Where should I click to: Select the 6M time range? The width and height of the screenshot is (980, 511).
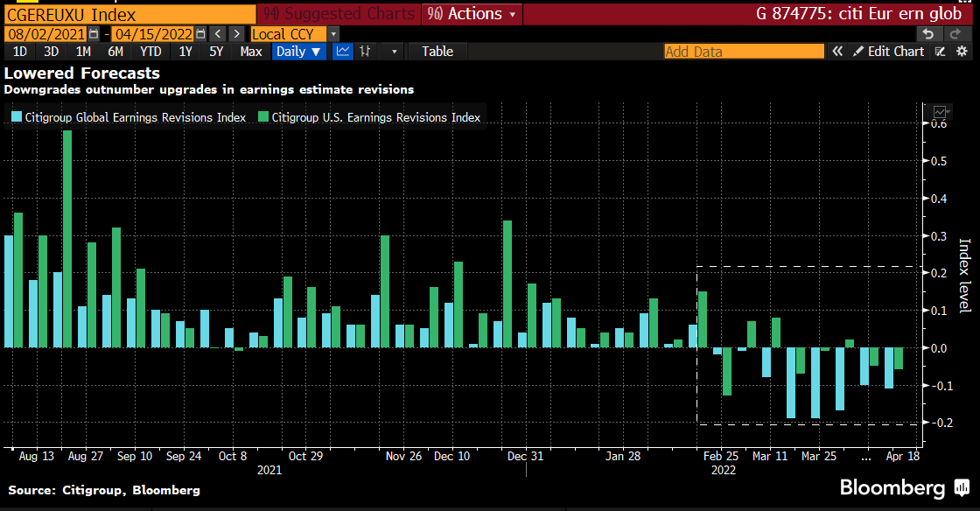click(115, 52)
